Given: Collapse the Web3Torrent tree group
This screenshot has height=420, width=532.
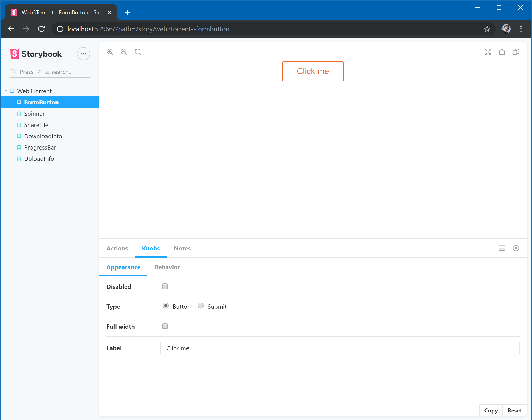Looking at the screenshot, I should coord(6,91).
